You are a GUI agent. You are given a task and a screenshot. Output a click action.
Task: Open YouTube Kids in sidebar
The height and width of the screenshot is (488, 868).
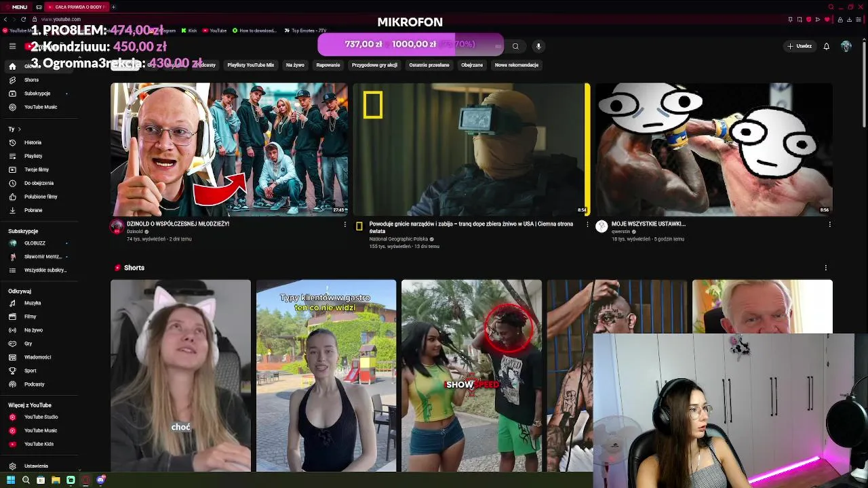click(x=38, y=444)
